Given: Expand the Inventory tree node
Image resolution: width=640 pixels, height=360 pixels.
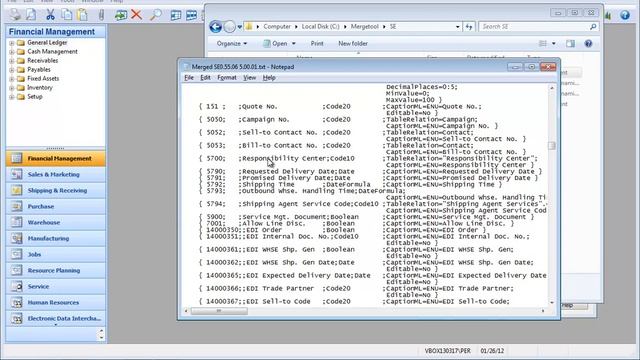Looking at the screenshot, I should click(x=12, y=88).
